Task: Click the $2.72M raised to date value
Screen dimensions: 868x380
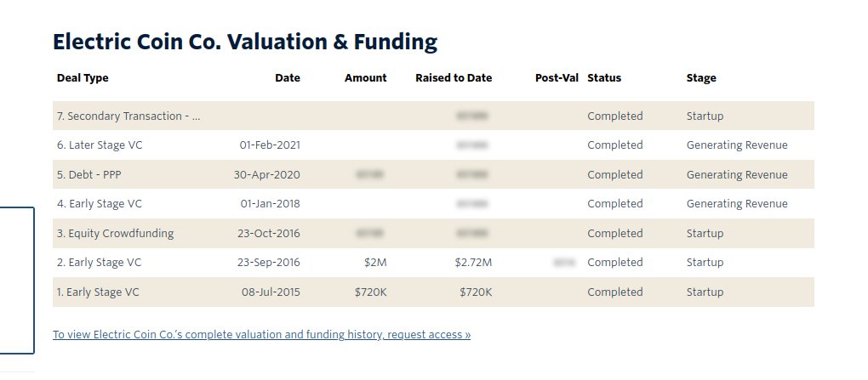Action: point(473,263)
